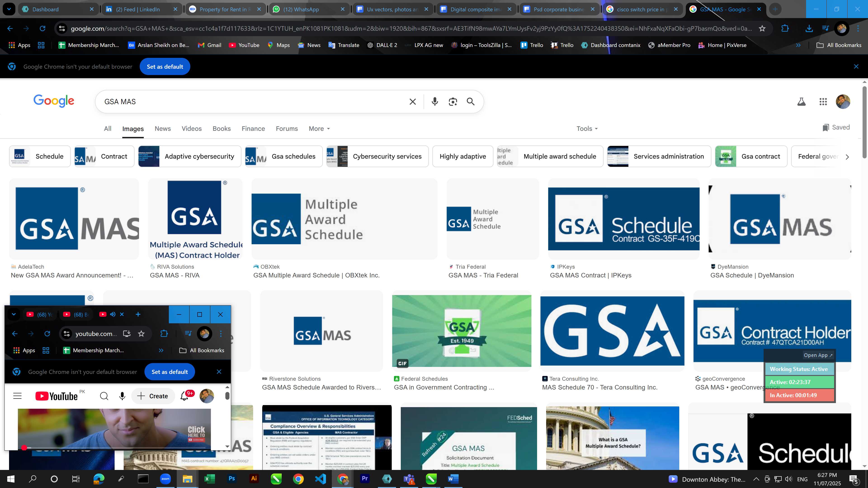Open Premiere Pro from the taskbar

click(365, 479)
